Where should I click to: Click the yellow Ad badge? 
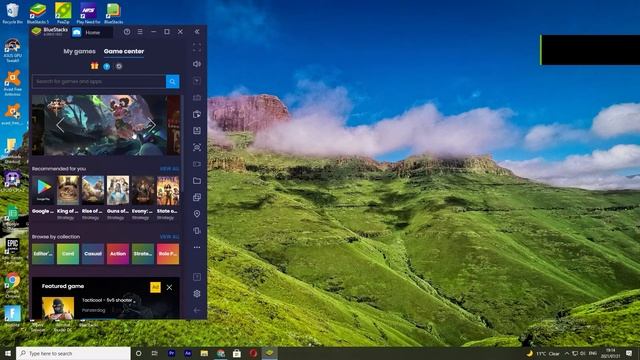[155, 287]
